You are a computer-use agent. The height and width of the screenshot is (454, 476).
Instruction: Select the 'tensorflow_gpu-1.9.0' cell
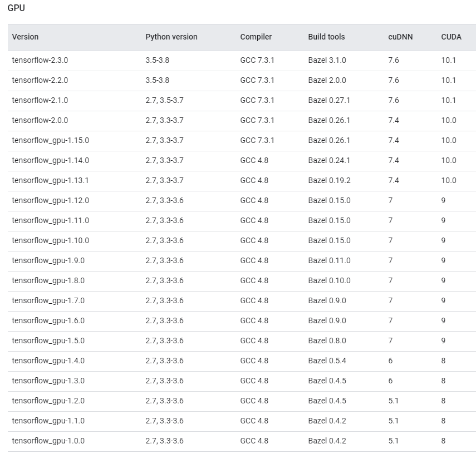[x=48, y=261]
